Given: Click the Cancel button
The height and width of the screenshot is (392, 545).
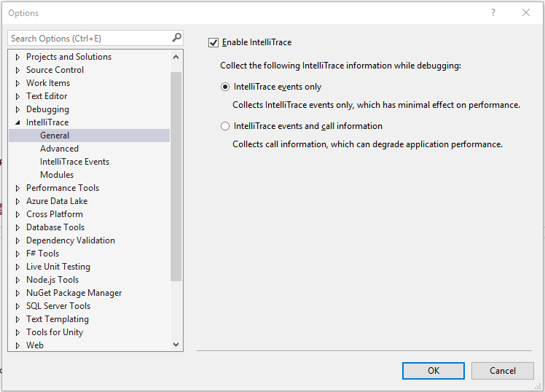Looking at the screenshot, I should pos(503,371).
